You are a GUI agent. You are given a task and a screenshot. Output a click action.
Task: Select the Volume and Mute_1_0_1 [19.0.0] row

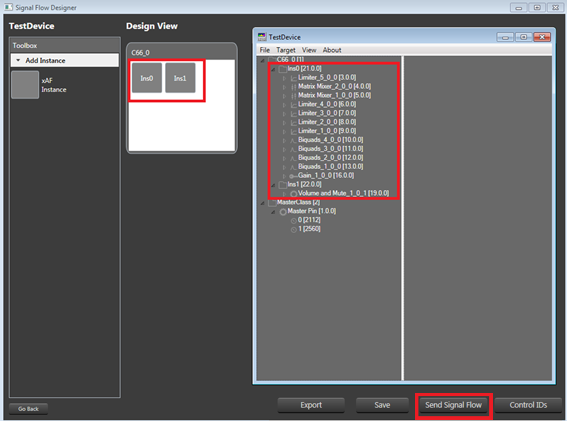tap(343, 193)
